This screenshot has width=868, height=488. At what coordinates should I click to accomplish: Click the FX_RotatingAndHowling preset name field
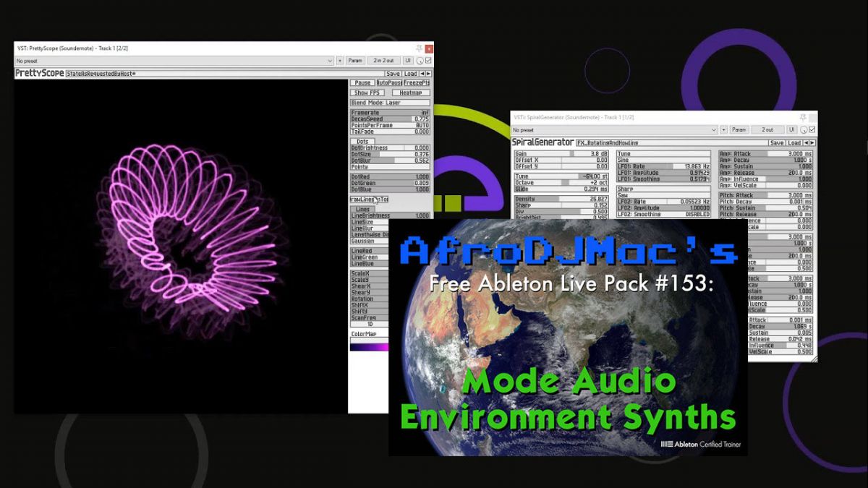coord(671,143)
